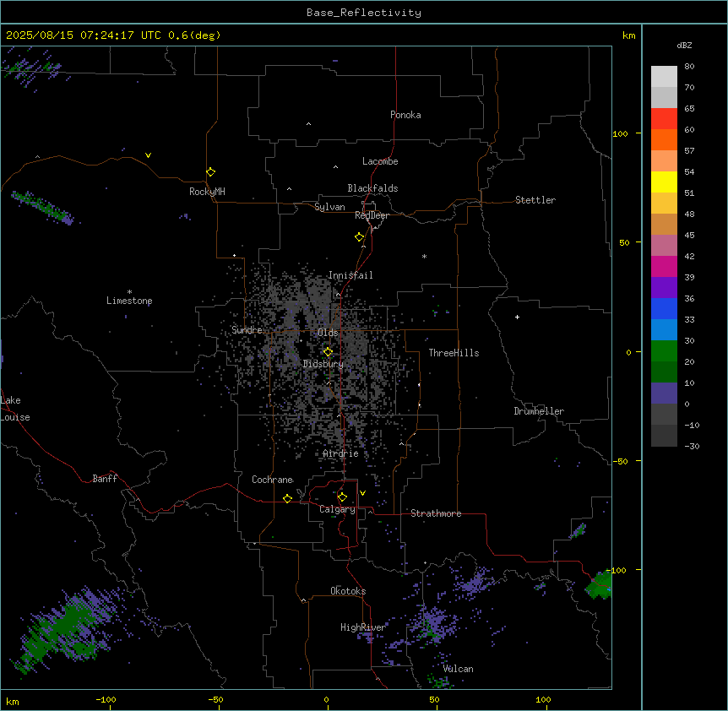728x711 pixels.
Task: Click the Lake Louise label
Action: click(x=15, y=409)
